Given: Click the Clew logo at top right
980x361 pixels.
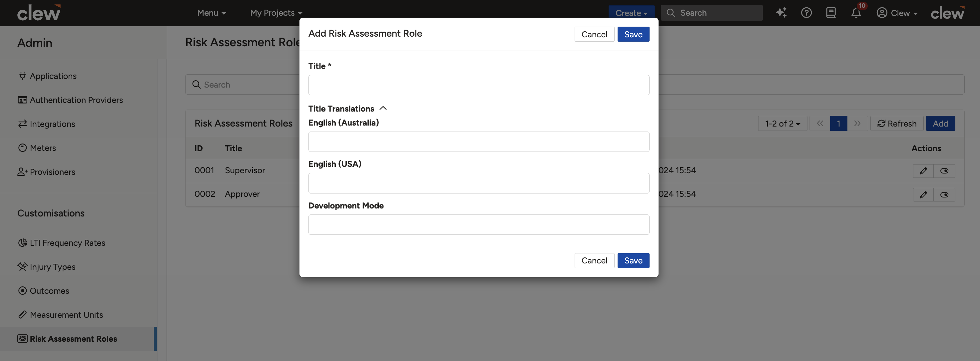Looking at the screenshot, I should coord(947,13).
